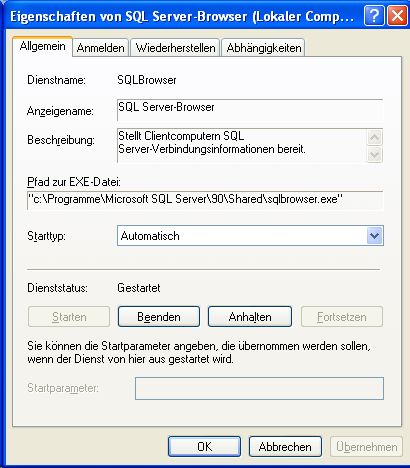The width and height of the screenshot is (410, 468).
Task: Cancel with the Abbrechen button
Action: pyautogui.click(x=285, y=447)
